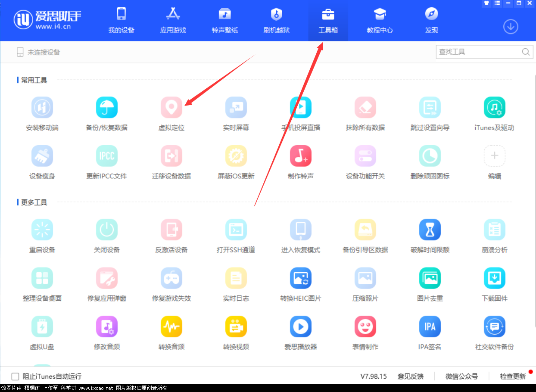Switch to 铃声壁纸 tab
This screenshot has width=536, height=392.
pos(225,20)
